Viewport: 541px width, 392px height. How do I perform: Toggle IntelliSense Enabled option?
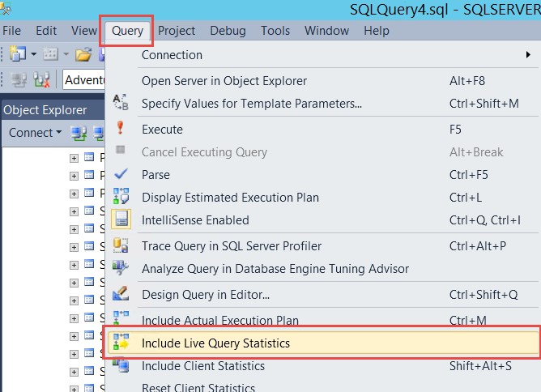point(322,220)
